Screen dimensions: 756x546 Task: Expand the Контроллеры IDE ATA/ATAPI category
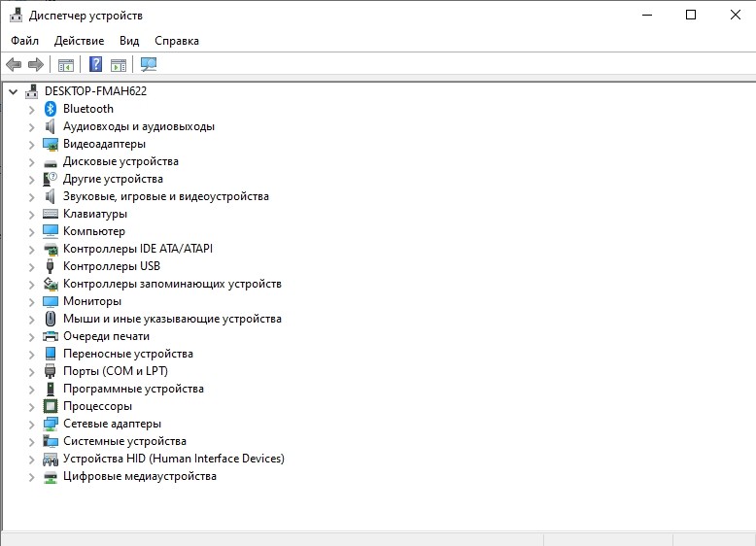coord(31,249)
